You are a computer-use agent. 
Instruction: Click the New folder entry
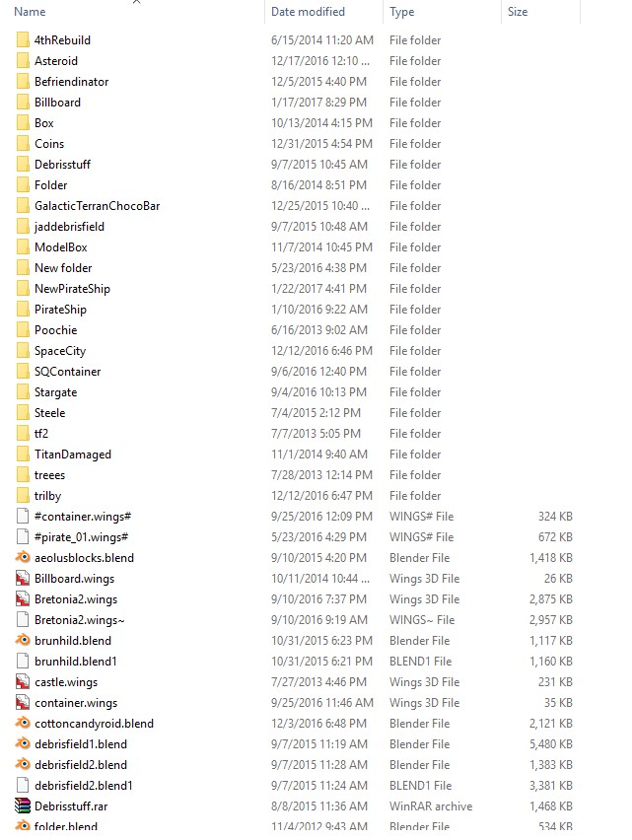click(x=63, y=268)
